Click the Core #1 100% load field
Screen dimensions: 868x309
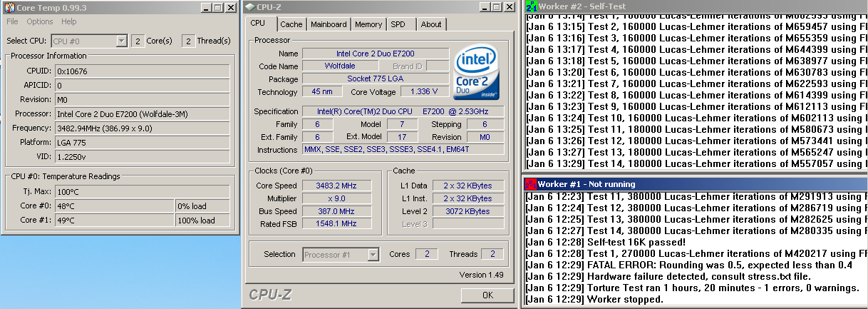(x=202, y=220)
